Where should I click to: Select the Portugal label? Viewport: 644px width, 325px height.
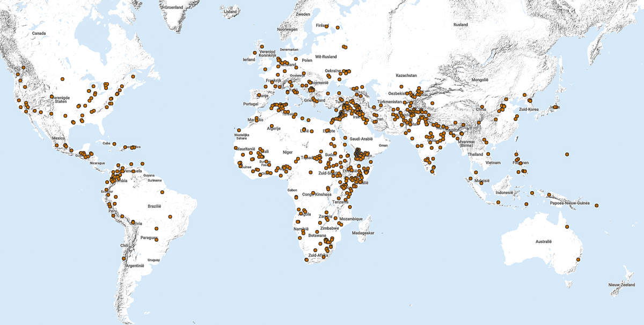pyautogui.click(x=251, y=104)
